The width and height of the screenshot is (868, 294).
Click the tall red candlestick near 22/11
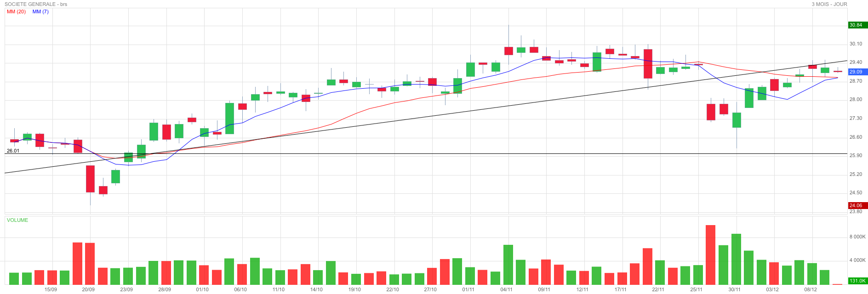click(648, 64)
